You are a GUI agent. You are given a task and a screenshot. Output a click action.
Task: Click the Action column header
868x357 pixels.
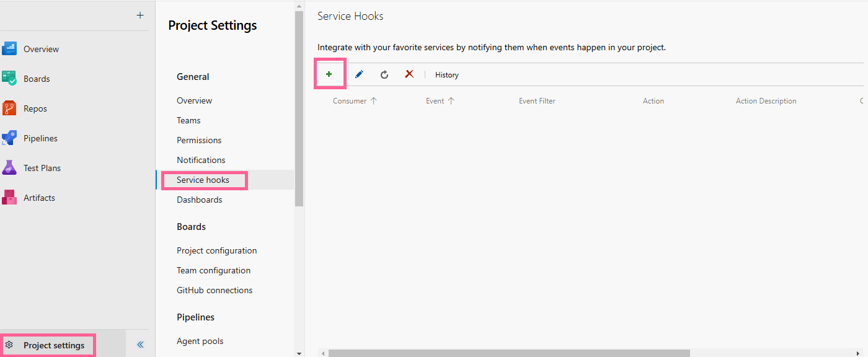tap(653, 101)
